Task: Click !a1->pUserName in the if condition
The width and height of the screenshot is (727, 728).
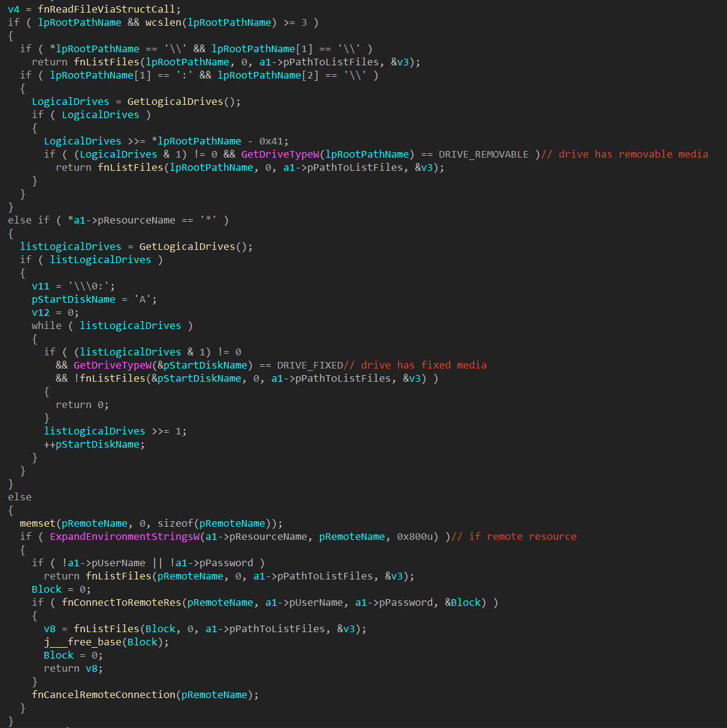Action: click(104, 563)
